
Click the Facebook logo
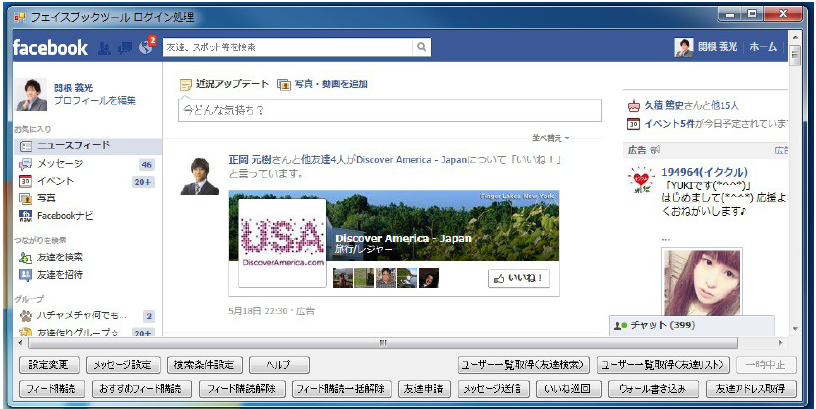[50, 48]
